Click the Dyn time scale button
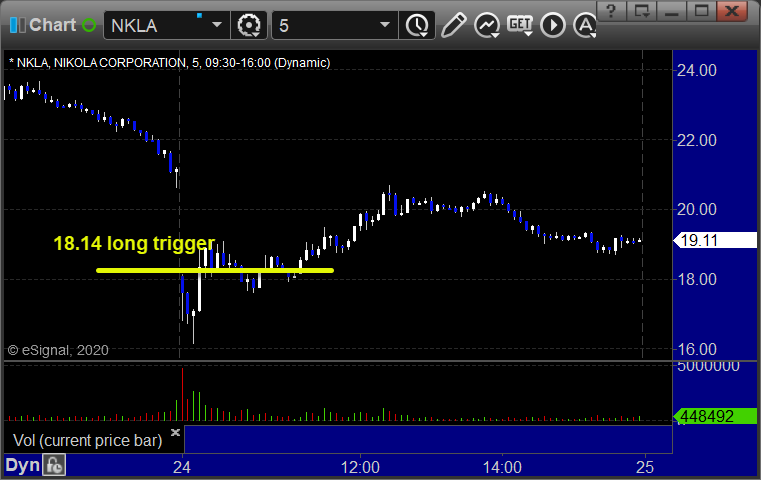 coord(22,465)
